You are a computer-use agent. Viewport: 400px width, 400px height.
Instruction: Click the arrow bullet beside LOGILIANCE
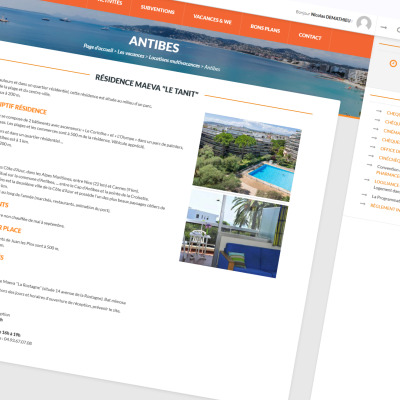pos(367,180)
